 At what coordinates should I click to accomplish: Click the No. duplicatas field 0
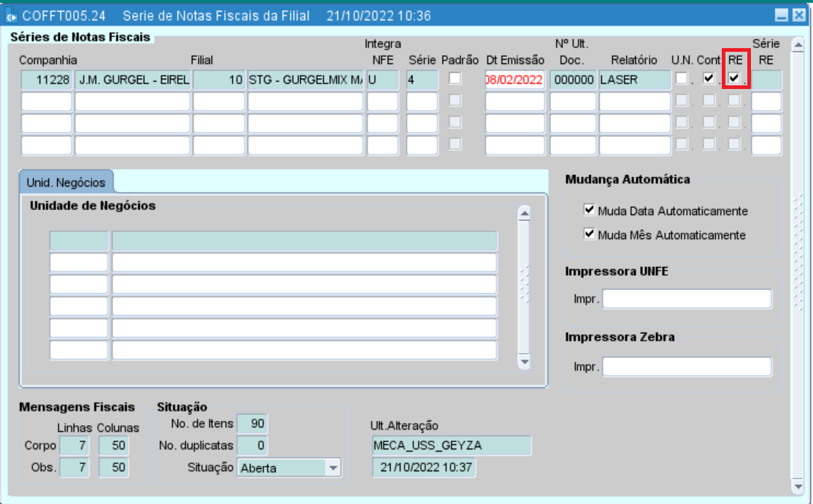tap(252, 445)
